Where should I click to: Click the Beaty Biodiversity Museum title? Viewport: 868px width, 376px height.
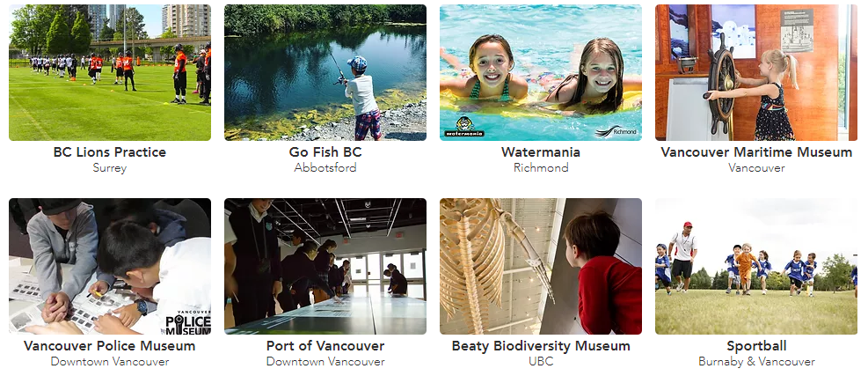click(x=541, y=346)
